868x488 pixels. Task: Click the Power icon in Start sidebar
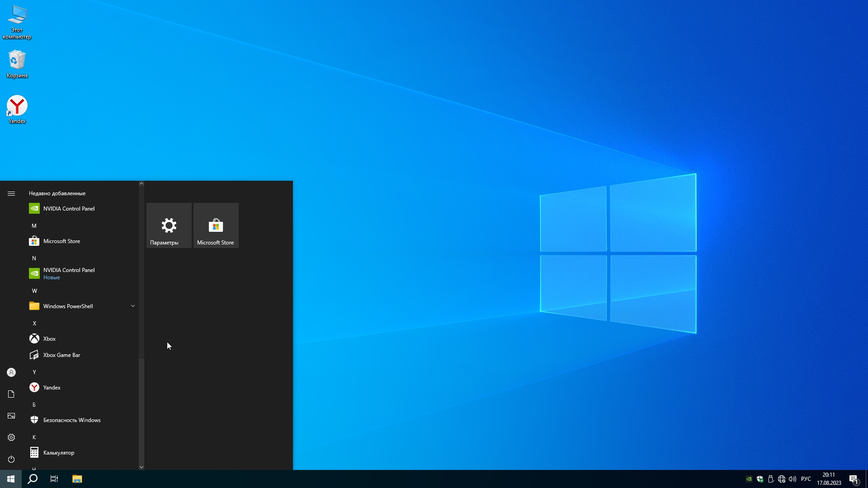click(x=11, y=459)
